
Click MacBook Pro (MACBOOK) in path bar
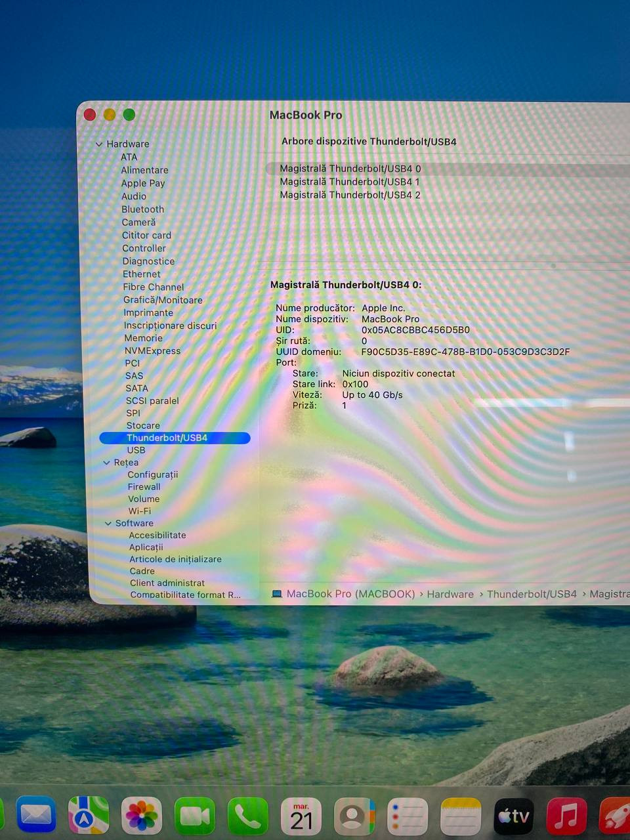(x=350, y=594)
